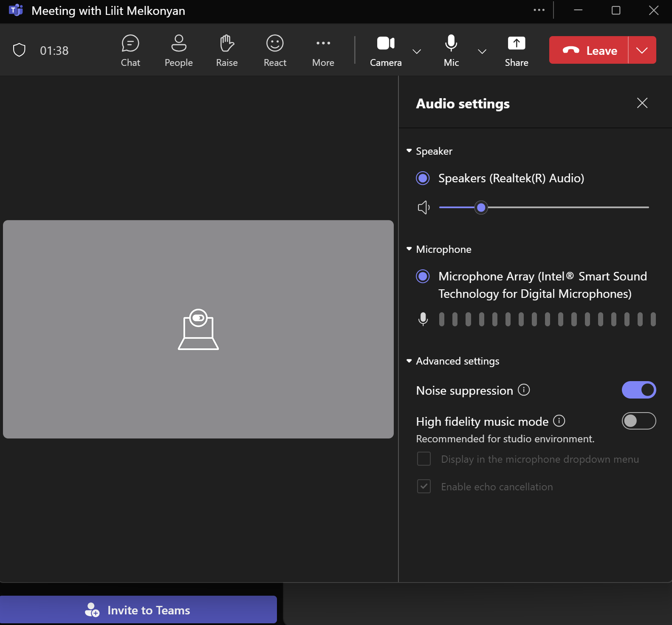Click Invite to Teams button

[138, 610]
